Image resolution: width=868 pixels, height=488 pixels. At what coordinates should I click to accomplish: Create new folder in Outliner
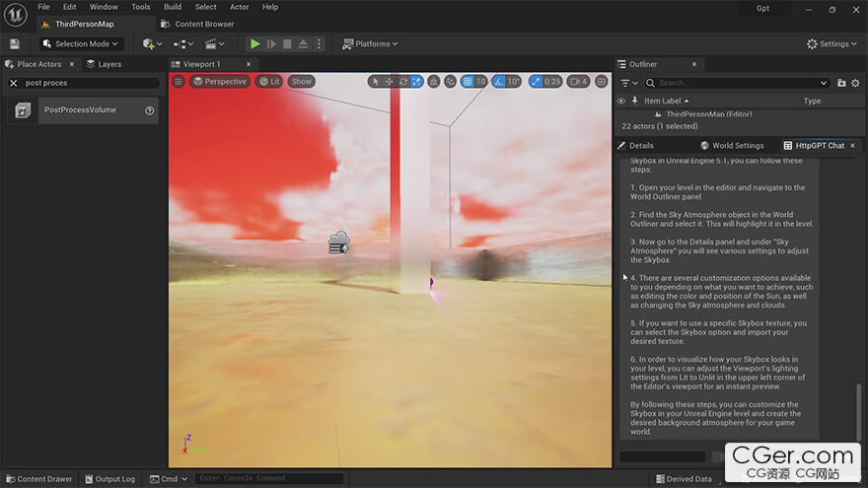[x=841, y=83]
